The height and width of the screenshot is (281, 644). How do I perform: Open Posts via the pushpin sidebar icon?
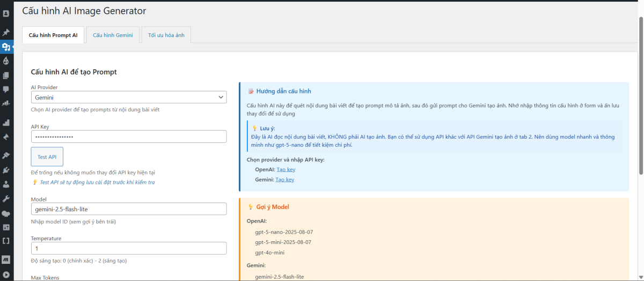pos(6,32)
